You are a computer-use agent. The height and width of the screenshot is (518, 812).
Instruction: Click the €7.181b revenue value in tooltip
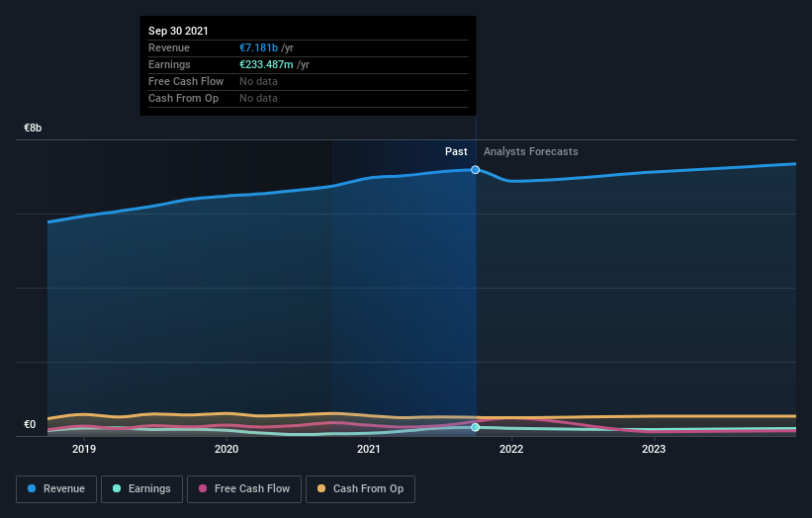coord(258,47)
